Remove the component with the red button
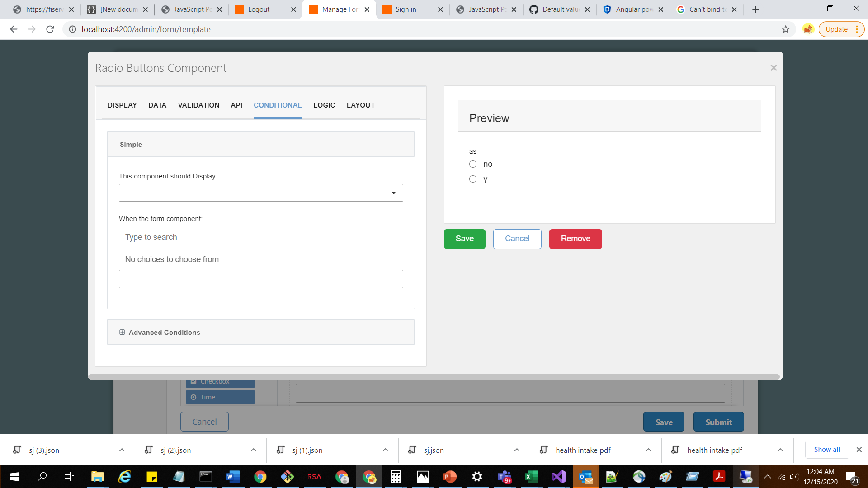 575,239
